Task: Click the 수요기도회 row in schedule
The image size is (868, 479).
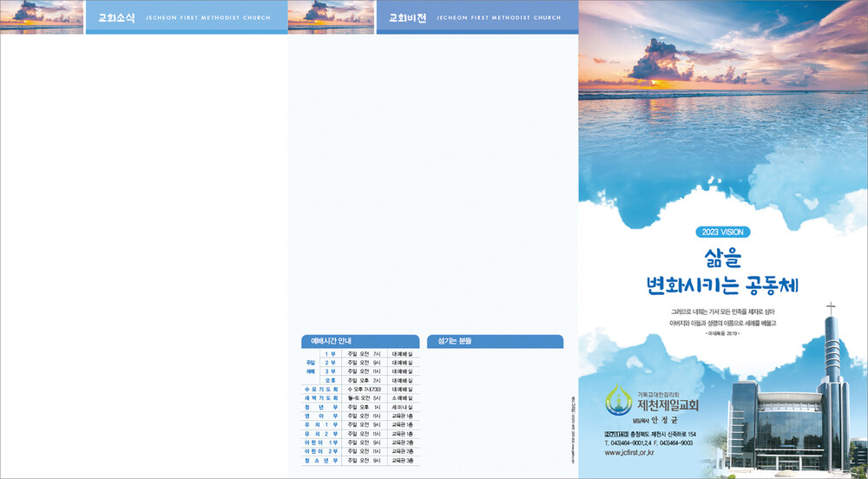Action: pyautogui.click(x=320, y=389)
